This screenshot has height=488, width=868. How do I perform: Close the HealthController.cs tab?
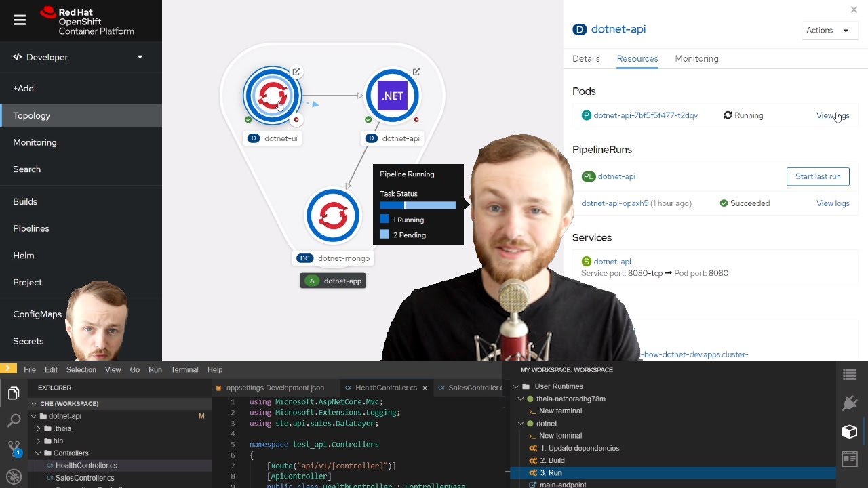(x=425, y=388)
